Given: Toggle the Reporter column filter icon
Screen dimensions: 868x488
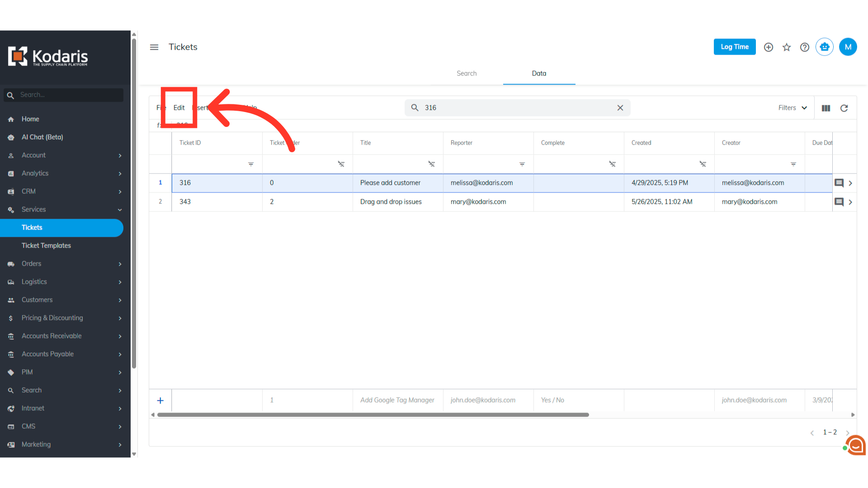Looking at the screenshot, I should [x=522, y=164].
